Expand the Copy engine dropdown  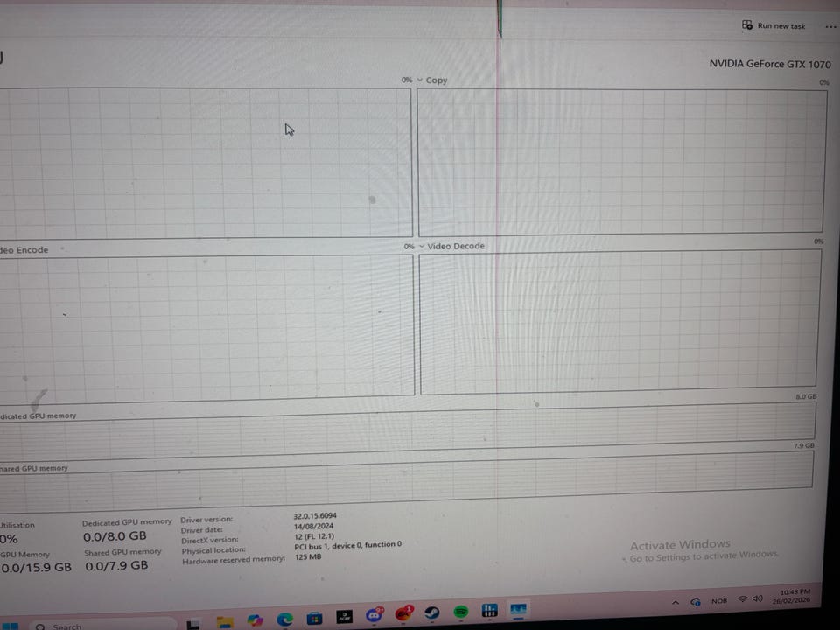tap(419, 80)
